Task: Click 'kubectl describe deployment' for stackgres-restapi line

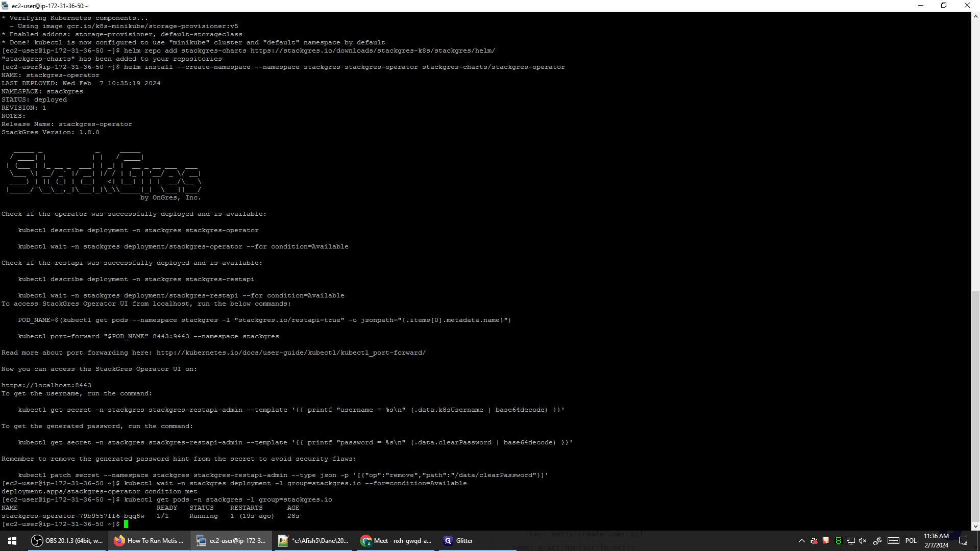Action: coord(136,279)
